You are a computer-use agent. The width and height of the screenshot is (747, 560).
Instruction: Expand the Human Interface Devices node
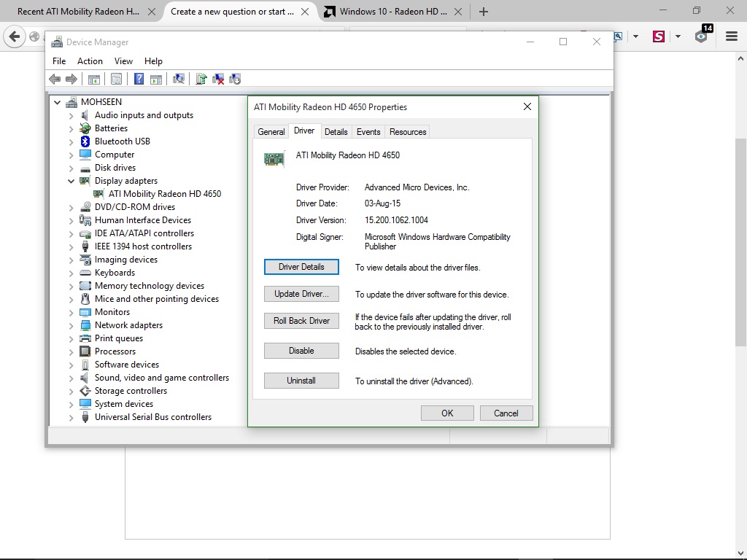coord(71,220)
